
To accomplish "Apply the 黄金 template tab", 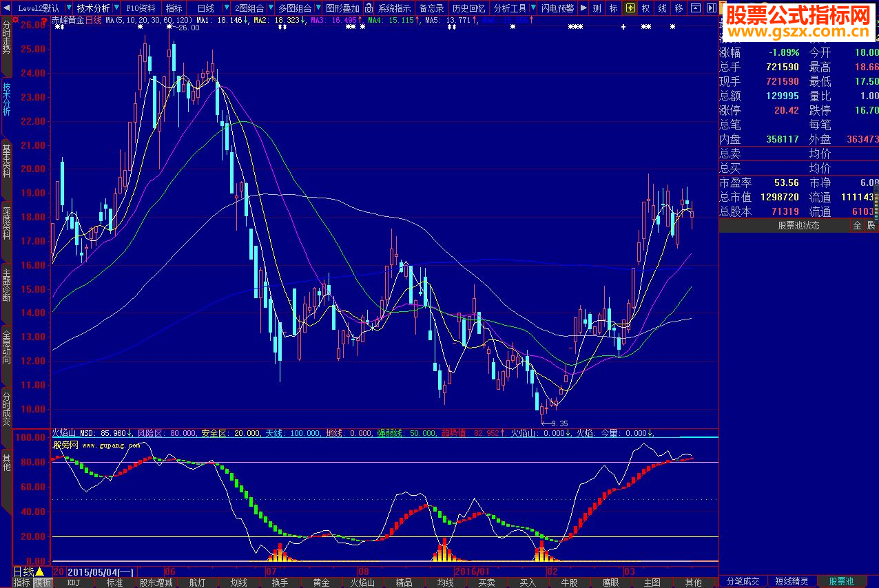I will [321, 582].
